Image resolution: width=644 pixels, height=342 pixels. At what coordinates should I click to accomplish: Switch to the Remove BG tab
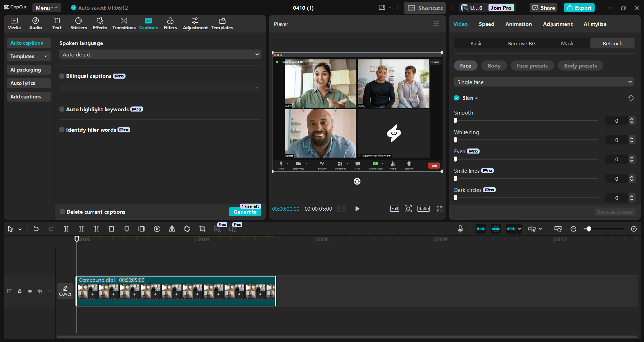(x=521, y=43)
